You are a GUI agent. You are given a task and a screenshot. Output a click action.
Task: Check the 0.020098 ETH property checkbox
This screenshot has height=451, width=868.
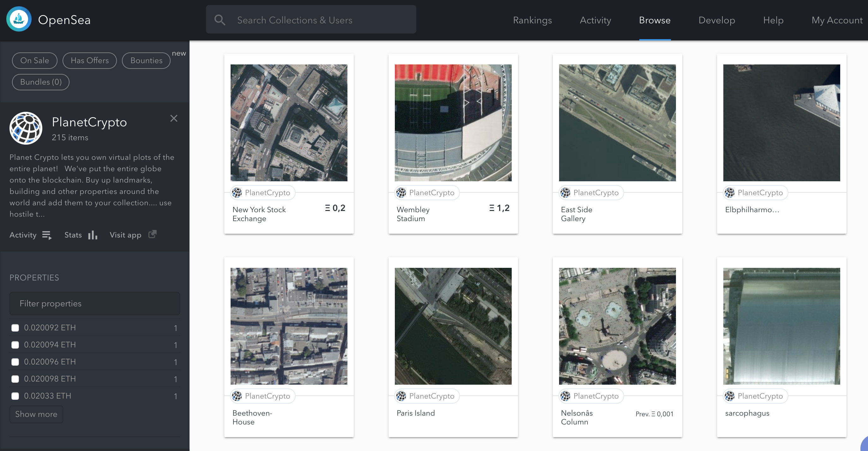click(15, 379)
